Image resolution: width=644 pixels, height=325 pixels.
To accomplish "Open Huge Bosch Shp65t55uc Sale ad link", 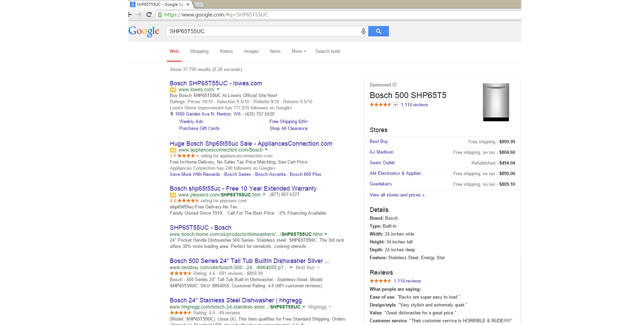I will tap(251, 144).
